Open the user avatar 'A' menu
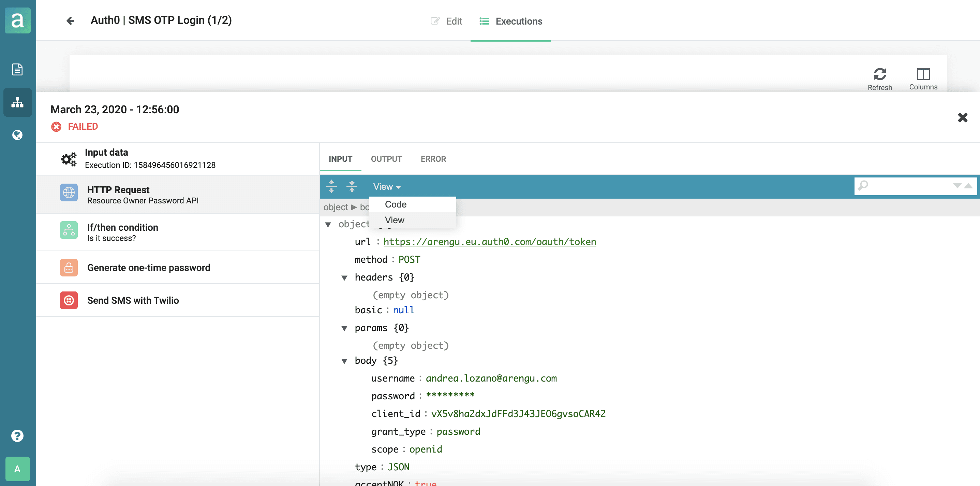This screenshot has height=486, width=980. [17, 469]
